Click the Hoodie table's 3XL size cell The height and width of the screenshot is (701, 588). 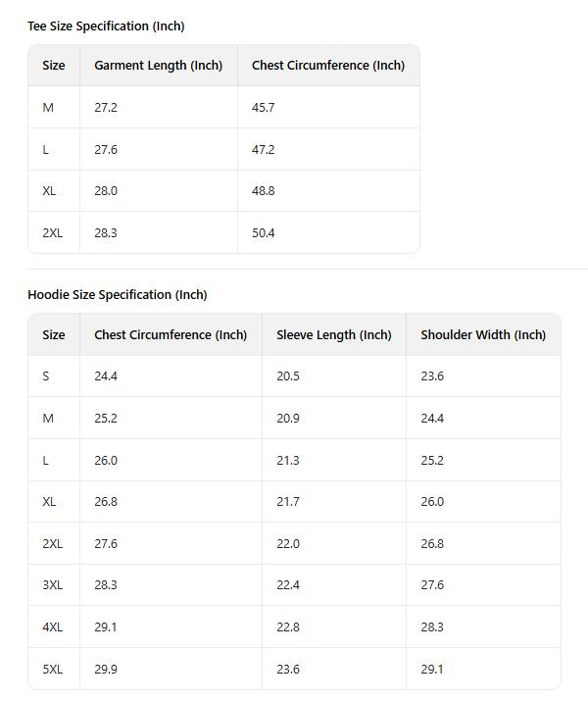52,585
